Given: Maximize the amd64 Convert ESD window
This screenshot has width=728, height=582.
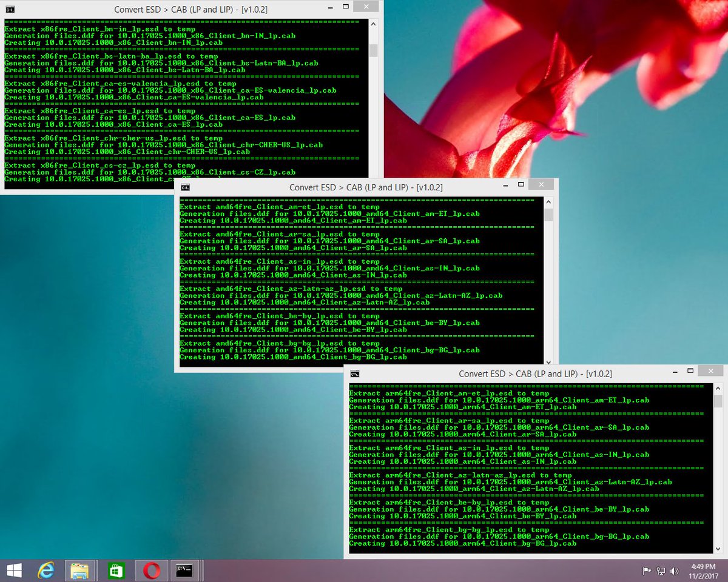Looking at the screenshot, I should [521, 185].
